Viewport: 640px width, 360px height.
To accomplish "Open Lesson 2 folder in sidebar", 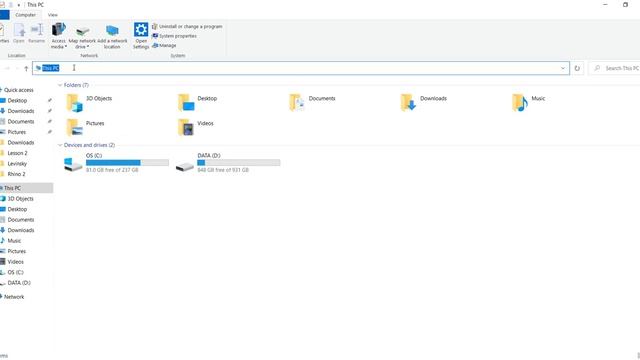I will click(17, 153).
